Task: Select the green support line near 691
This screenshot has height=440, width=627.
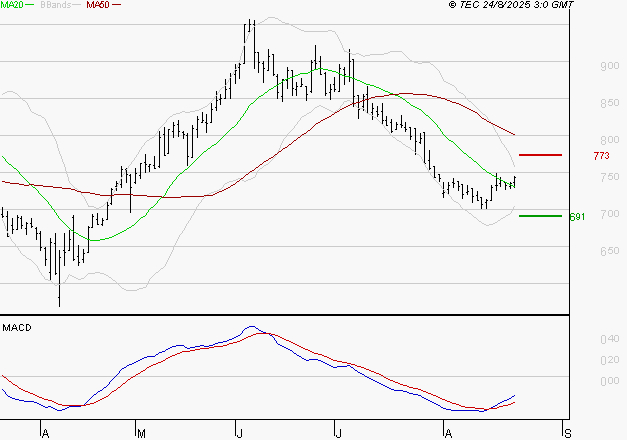Action: coord(540,215)
